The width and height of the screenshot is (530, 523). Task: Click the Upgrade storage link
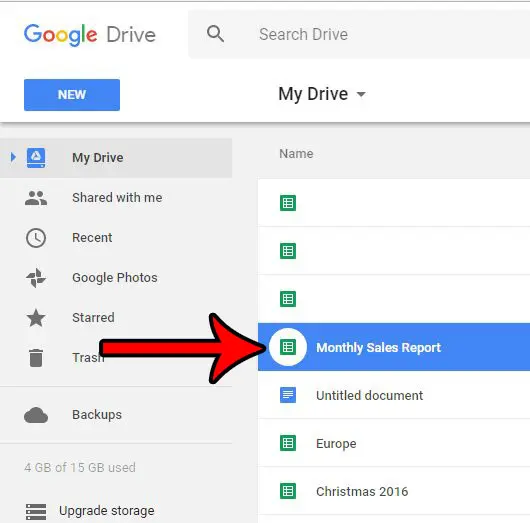pyautogui.click(x=106, y=511)
